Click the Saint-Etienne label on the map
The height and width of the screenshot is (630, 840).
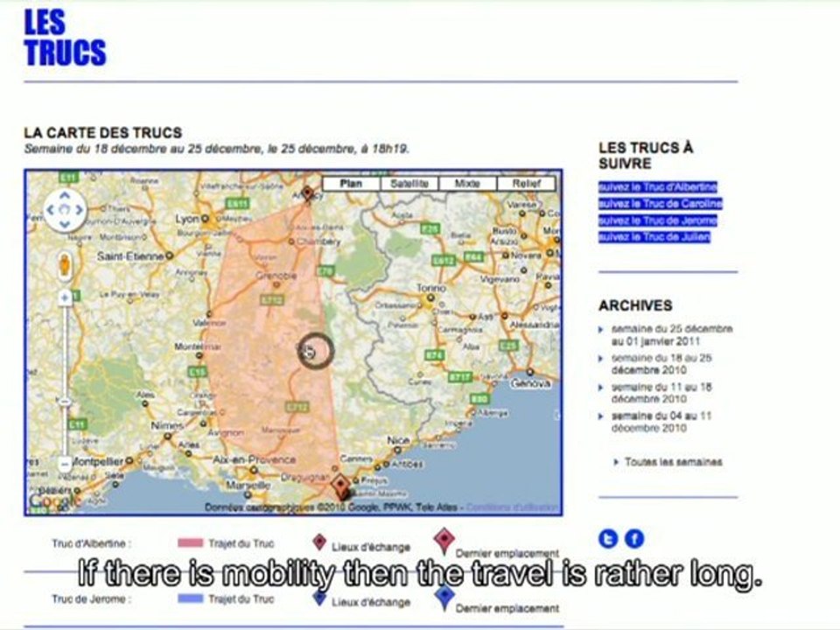pos(130,256)
